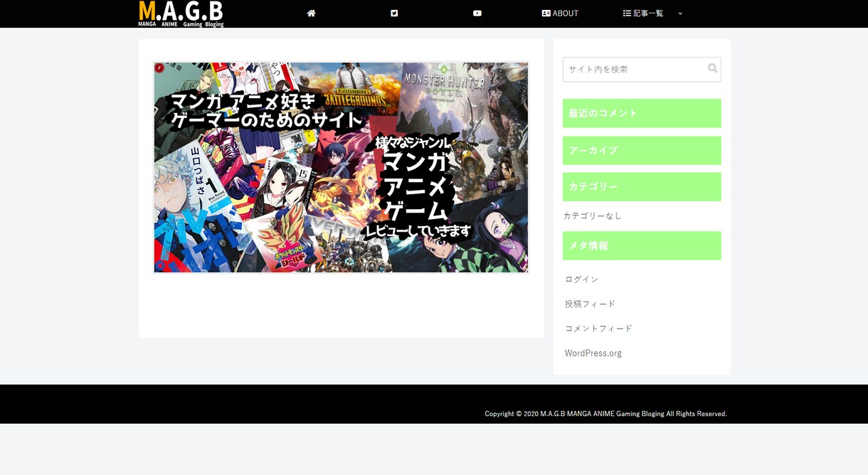Go to home via house icon
Screen dimensions: 868x475
[311, 14]
